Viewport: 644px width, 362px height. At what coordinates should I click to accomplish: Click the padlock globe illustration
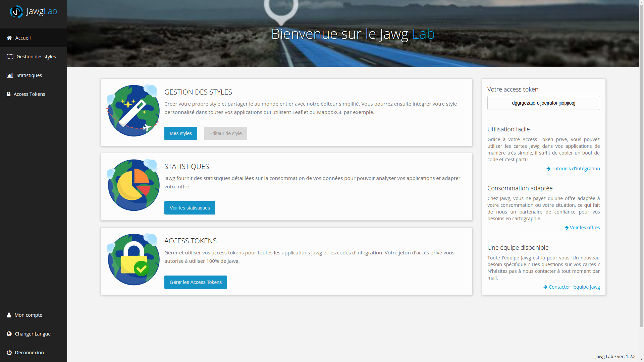133,259
